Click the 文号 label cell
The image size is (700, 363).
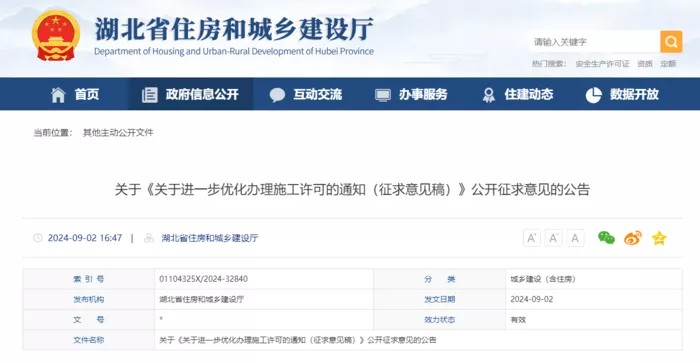(x=88, y=320)
